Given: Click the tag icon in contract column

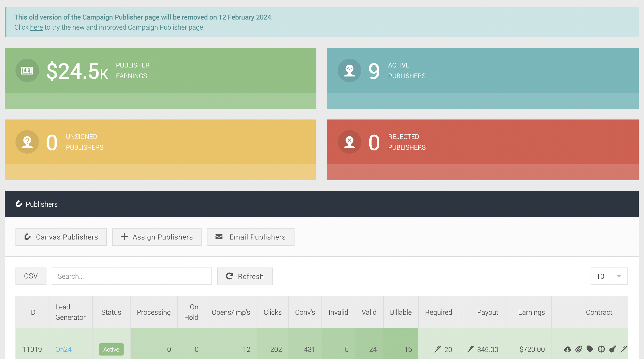Looking at the screenshot, I should point(590,349).
